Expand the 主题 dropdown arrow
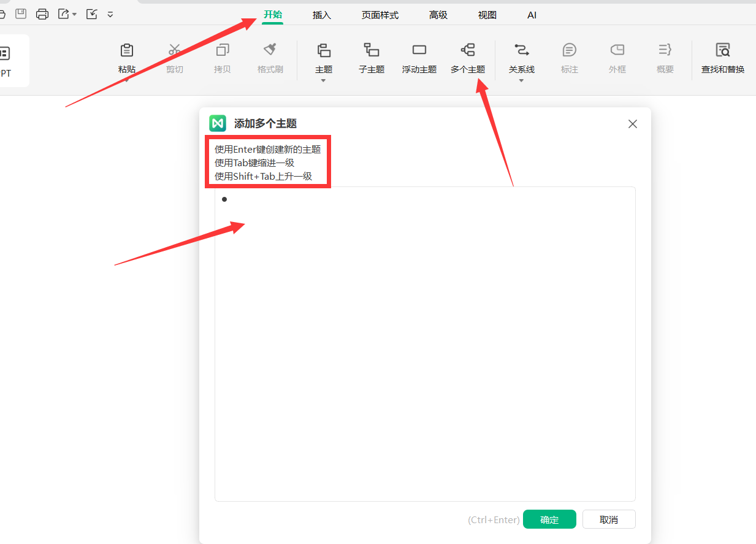Viewport: 756px width, 544px height. click(324, 80)
